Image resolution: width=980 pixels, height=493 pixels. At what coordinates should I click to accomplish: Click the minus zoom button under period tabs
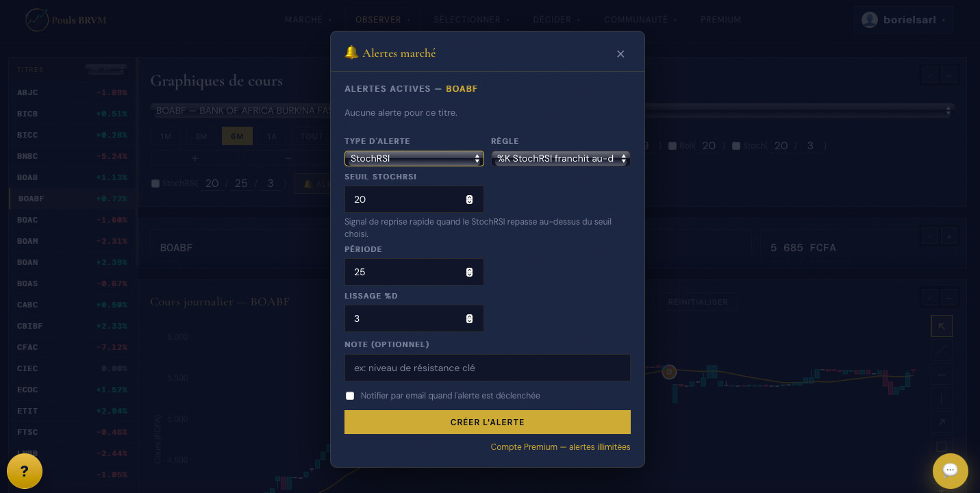(288, 158)
